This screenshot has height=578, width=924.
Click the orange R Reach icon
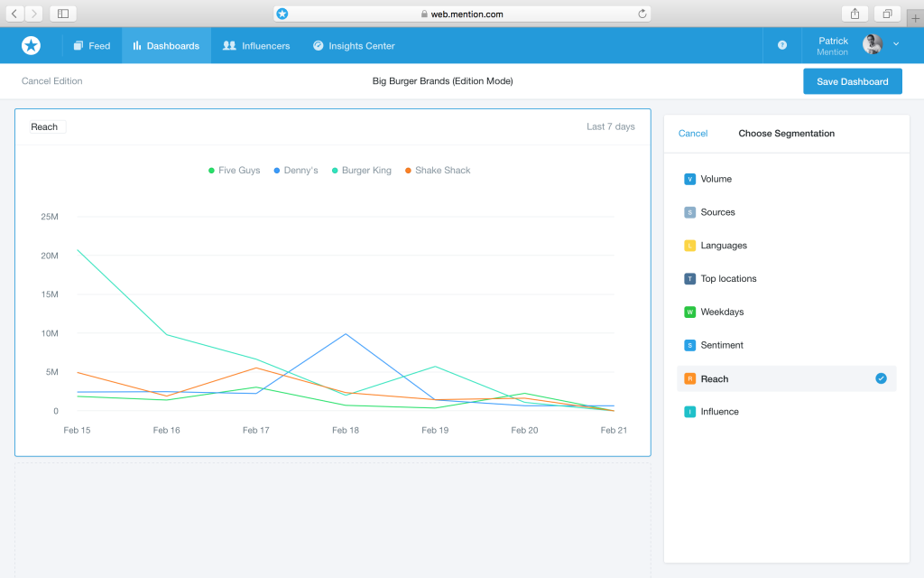coord(689,378)
